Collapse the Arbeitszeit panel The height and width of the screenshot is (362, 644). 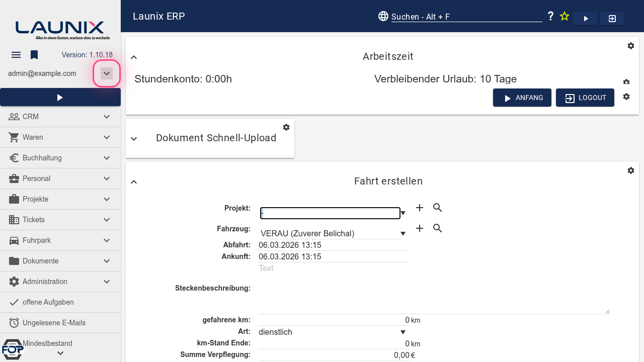pyautogui.click(x=134, y=57)
